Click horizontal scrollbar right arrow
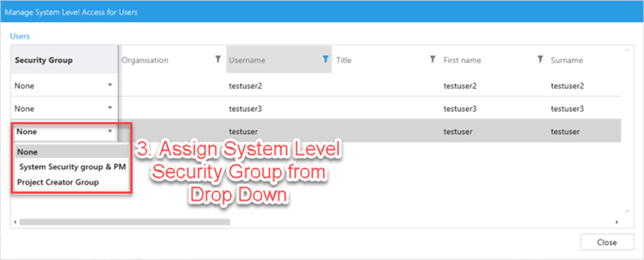The height and width of the screenshot is (260, 644). pos(617,222)
